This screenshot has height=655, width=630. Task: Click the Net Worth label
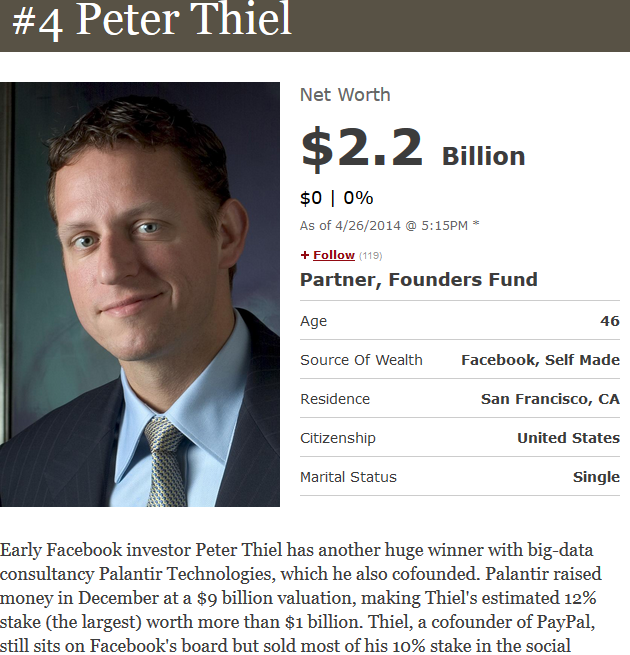click(345, 95)
